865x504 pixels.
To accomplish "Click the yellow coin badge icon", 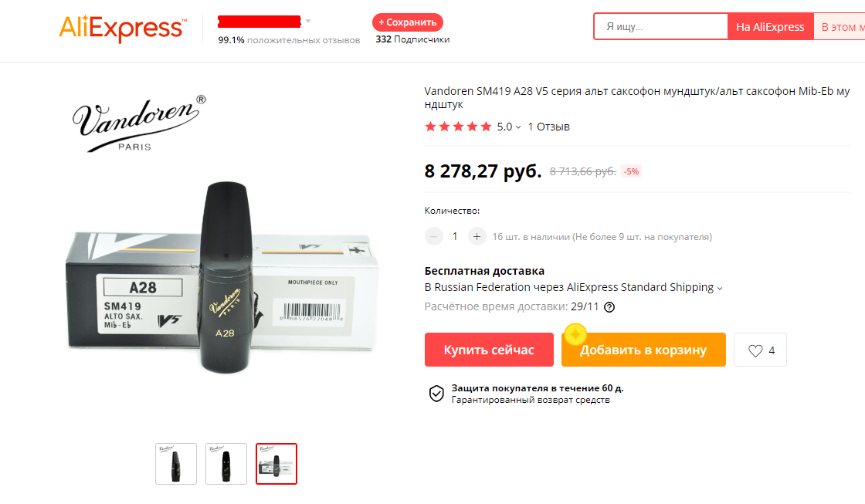I will (x=575, y=334).
